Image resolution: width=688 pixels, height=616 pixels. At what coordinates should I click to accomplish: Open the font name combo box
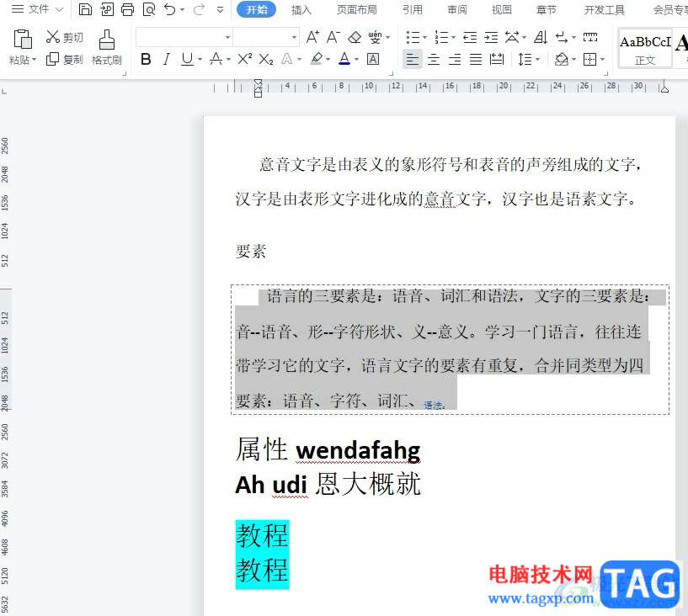(x=184, y=37)
